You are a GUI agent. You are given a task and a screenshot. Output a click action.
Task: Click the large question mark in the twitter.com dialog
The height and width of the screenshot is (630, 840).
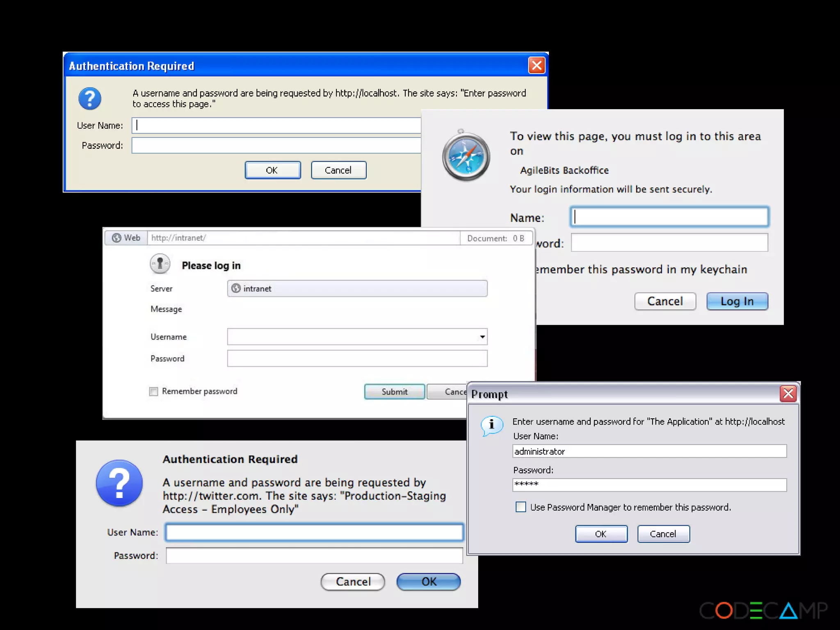pos(119,483)
